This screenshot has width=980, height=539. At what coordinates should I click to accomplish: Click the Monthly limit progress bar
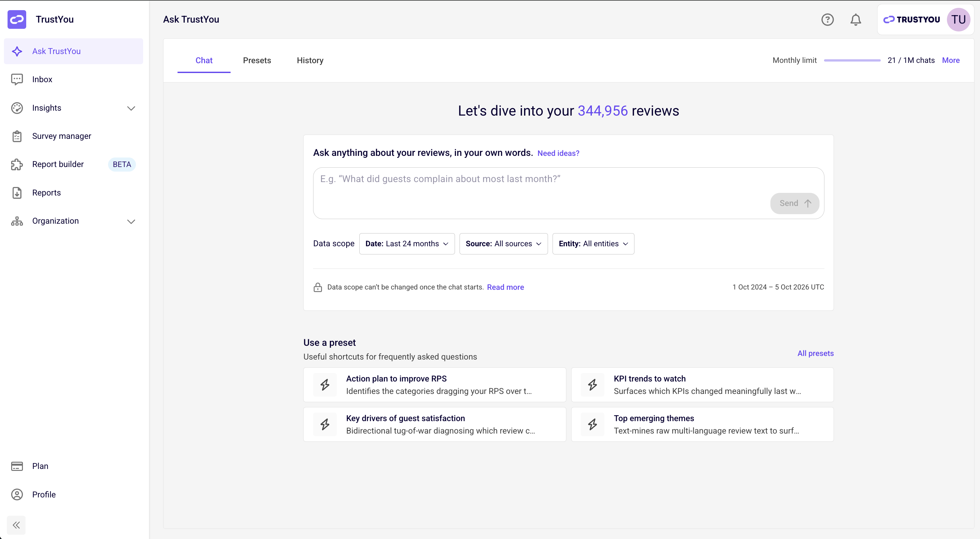852,61
